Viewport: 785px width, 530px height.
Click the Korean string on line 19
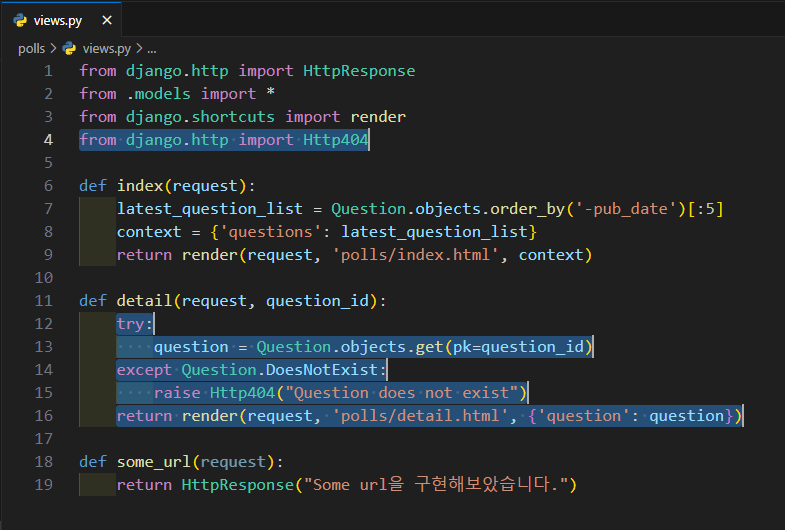(436, 485)
